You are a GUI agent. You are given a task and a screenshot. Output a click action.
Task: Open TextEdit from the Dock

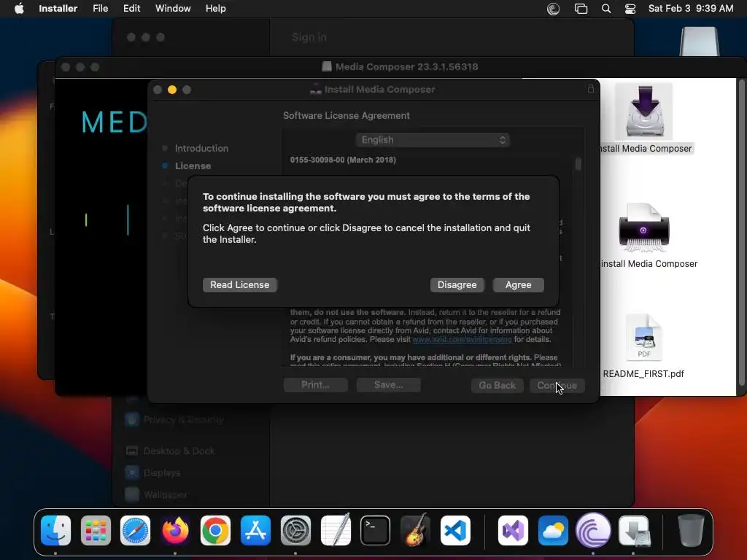click(x=336, y=530)
